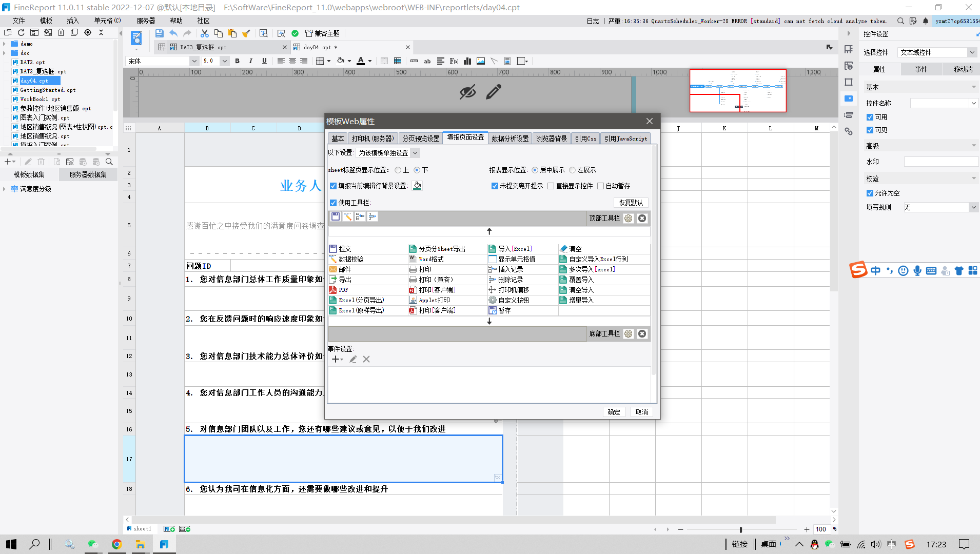Select the 左展示 radio button

tap(573, 170)
